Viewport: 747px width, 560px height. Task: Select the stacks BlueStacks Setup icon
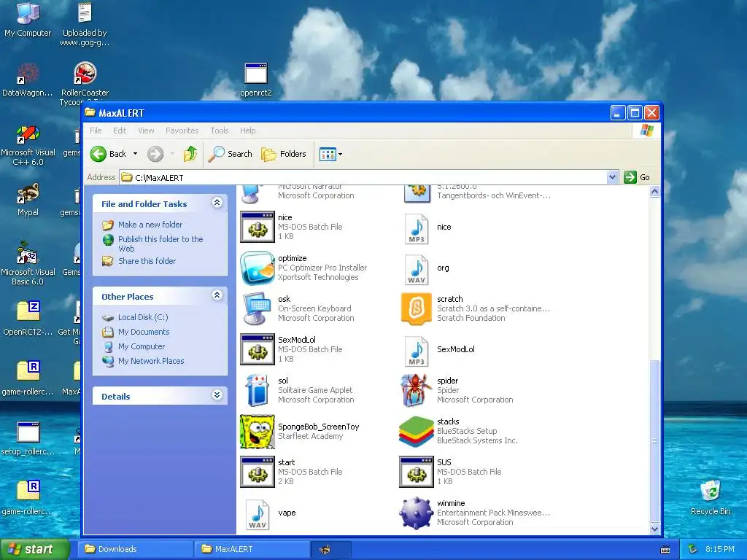[x=417, y=432]
